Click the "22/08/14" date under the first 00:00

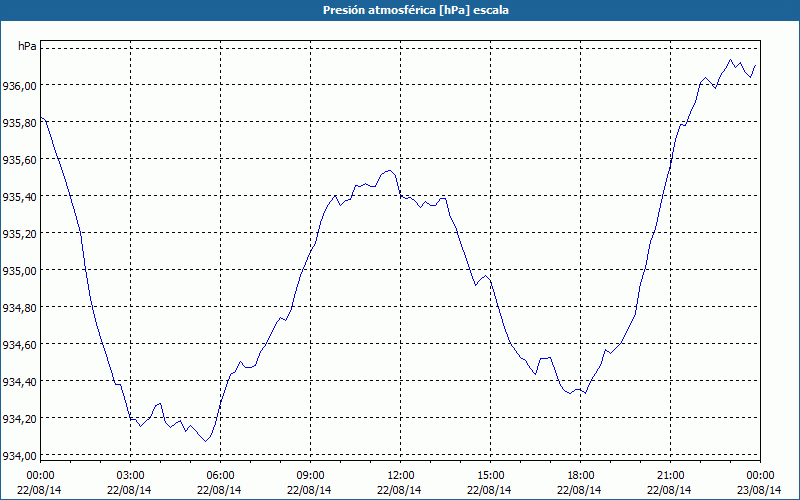pos(39,490)
